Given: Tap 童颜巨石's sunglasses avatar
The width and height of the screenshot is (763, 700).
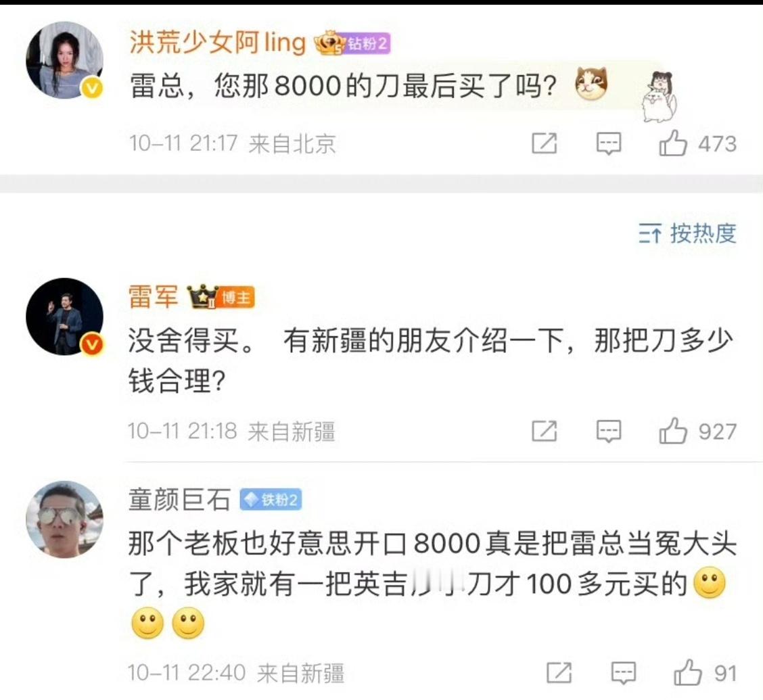Looking at the screenshot, I should 65,519.
